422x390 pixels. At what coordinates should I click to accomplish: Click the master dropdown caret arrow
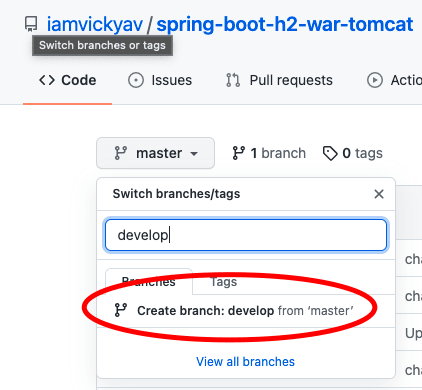click(x=194, y=154)
